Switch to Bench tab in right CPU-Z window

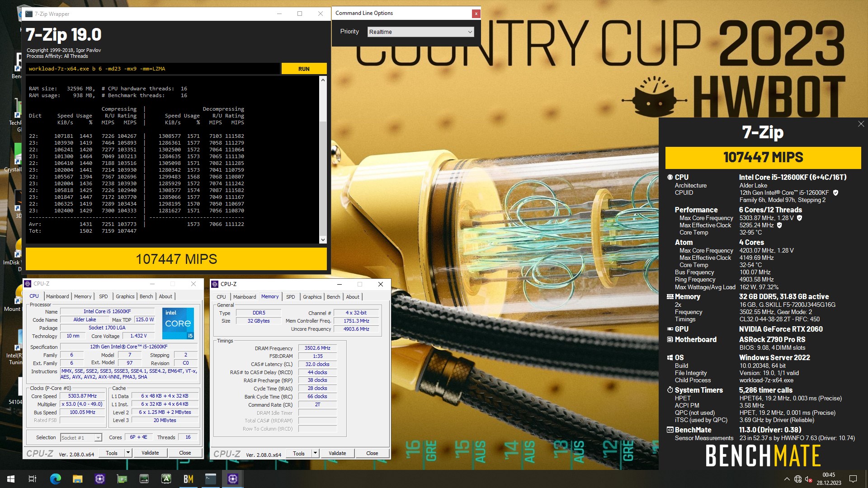333,297
